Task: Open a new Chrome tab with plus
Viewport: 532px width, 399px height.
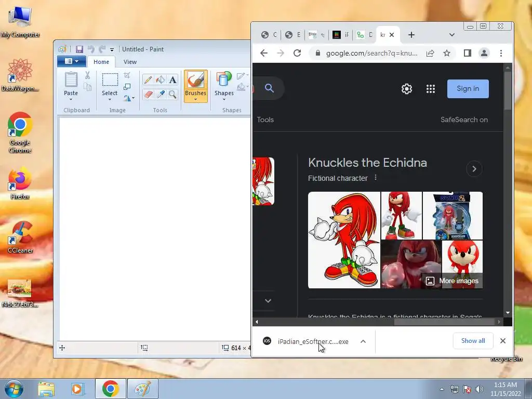Action: 411,35
